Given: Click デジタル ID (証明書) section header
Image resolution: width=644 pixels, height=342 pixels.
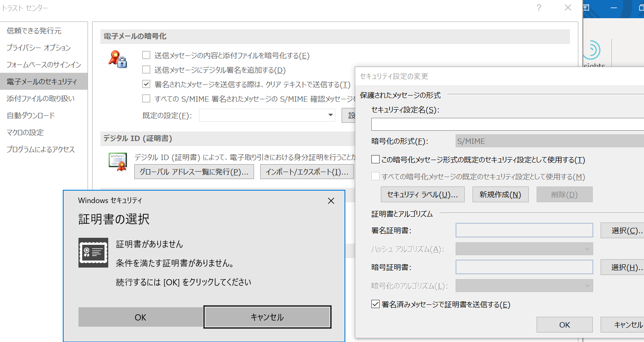Looking at the screenshot, I should [x=228, y=139].
